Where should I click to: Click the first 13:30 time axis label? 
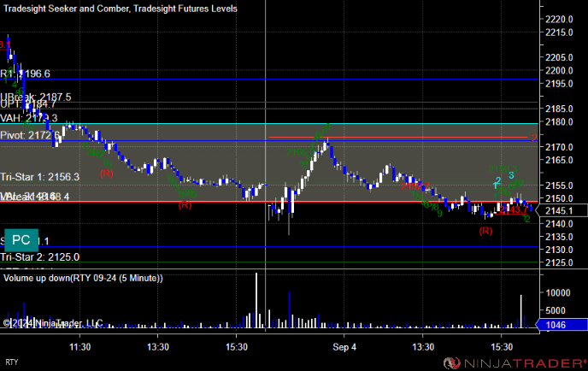coord(158,347)
